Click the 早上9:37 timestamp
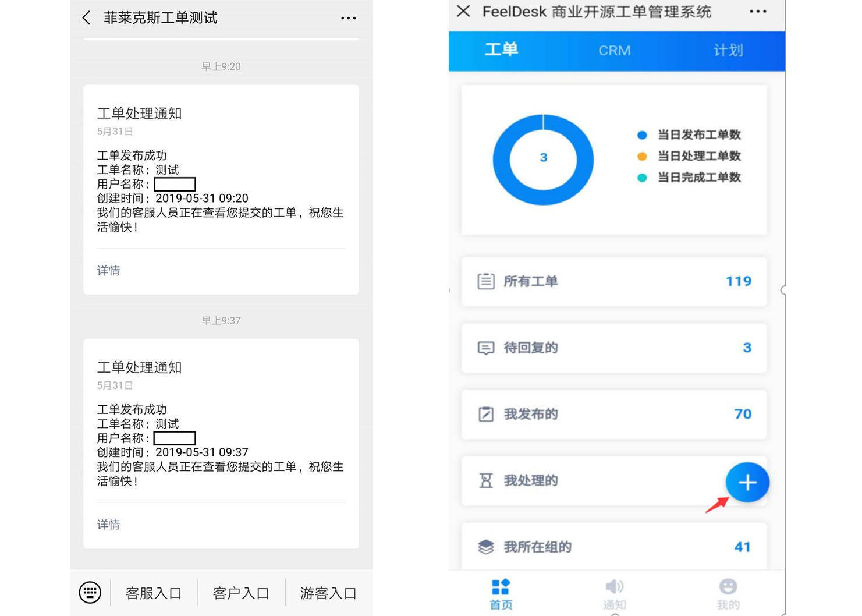Screen dimensions: 862x616 coord(221,320)
